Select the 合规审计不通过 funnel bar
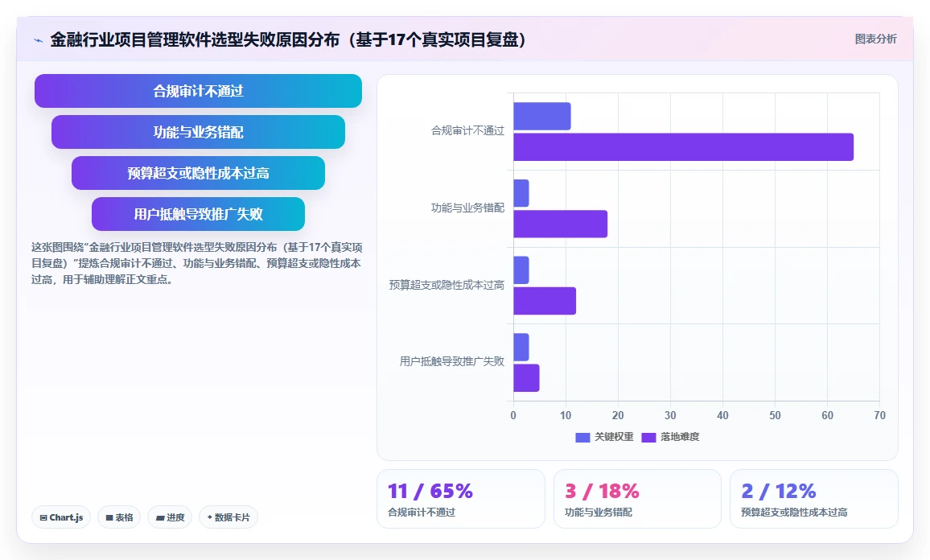The height and width of the screenshot is (560, 930). click(x=198, y=91)
